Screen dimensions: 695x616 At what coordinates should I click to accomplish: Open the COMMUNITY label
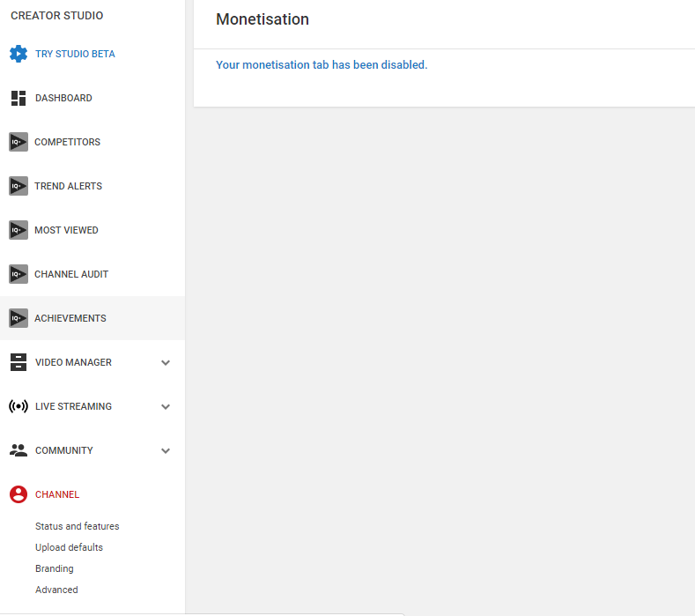click(63, 450)
